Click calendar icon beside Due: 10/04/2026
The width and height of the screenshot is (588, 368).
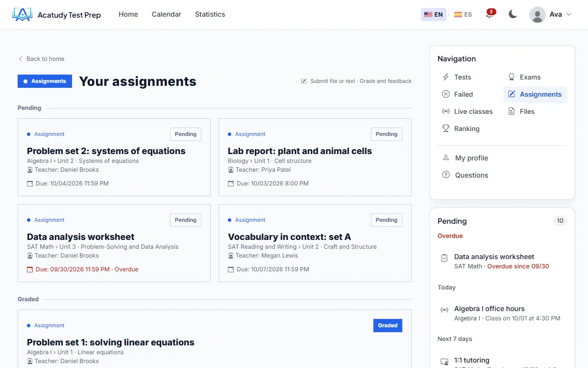click(30, 184)
